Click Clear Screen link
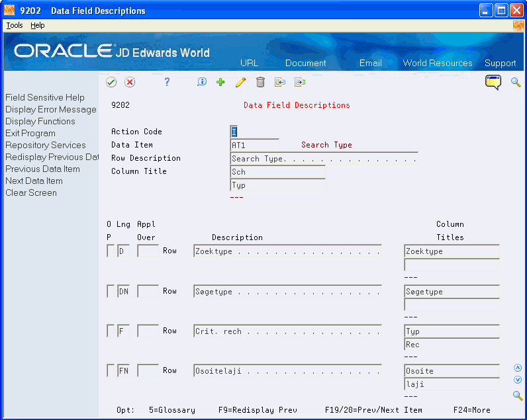Viewport: 527px width, 420px height. 31,192
